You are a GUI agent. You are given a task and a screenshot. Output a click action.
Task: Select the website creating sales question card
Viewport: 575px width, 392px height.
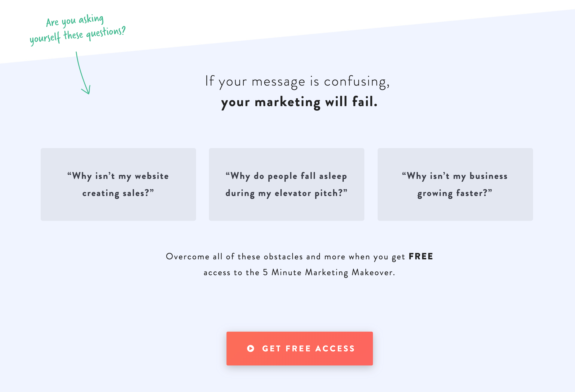pyautogui.click(x=118, y=184)
